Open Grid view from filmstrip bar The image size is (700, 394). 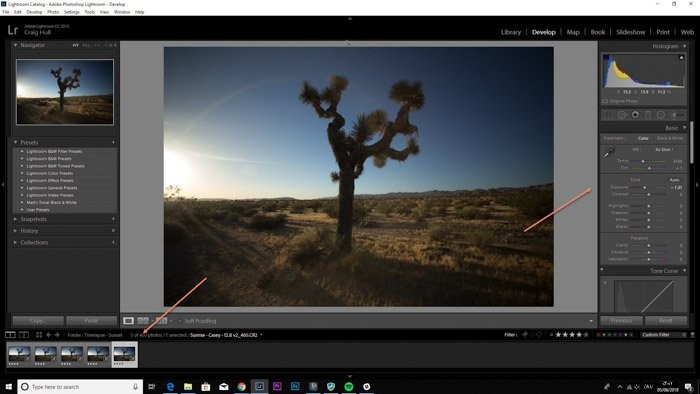(x=39, y=335)
